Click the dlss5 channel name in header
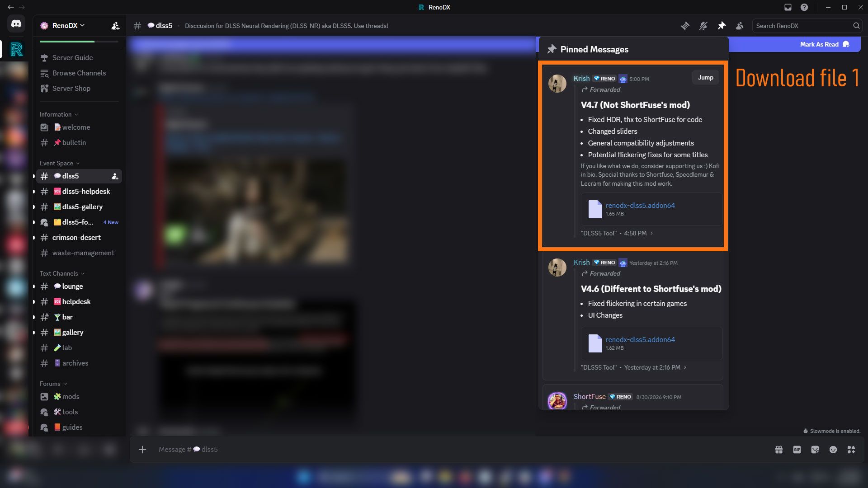This screenshot has height=488, width=868. coord(164,26)
